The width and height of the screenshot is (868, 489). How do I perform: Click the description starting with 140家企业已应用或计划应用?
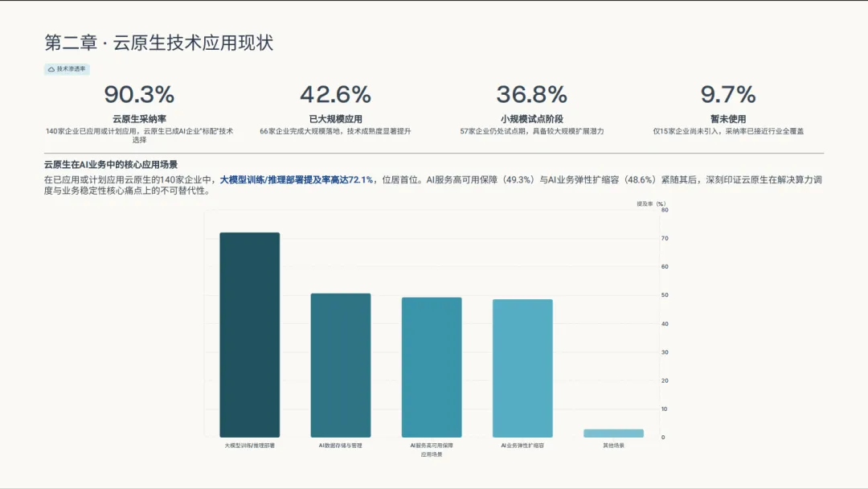click(x=140, y=136)
